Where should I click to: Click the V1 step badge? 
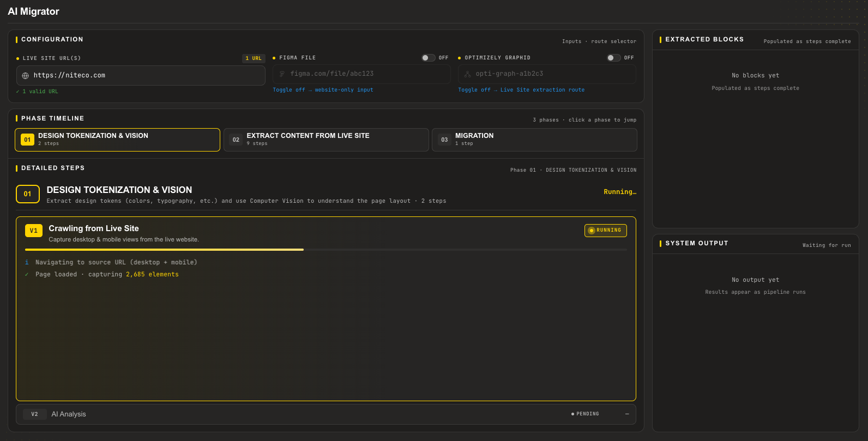(x=34, y=231)
